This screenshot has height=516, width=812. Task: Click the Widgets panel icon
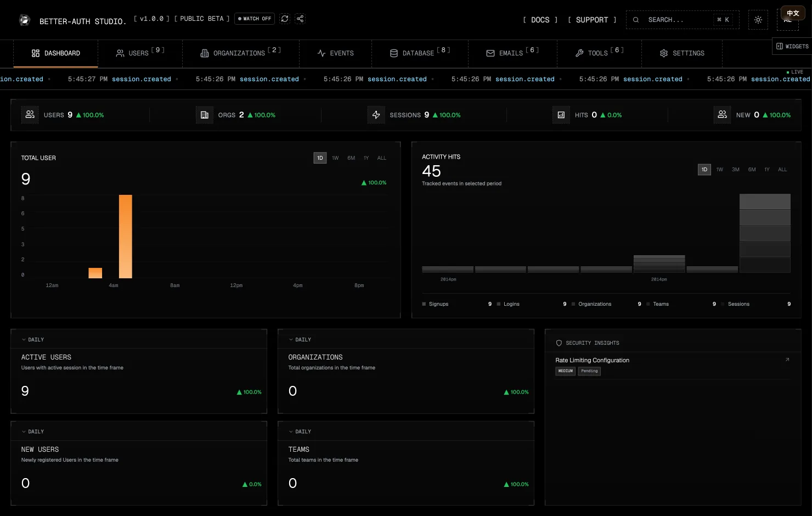(780, 46)
